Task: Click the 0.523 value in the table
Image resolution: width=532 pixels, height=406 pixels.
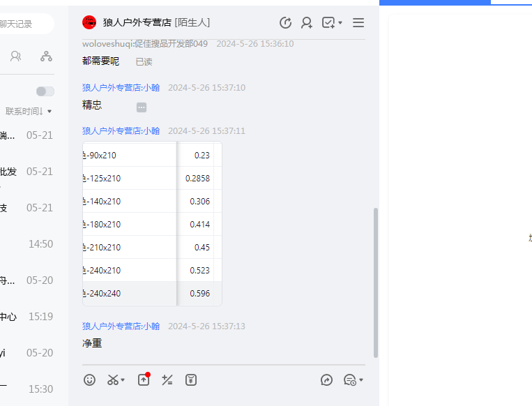Action: (x=200, y=270)
